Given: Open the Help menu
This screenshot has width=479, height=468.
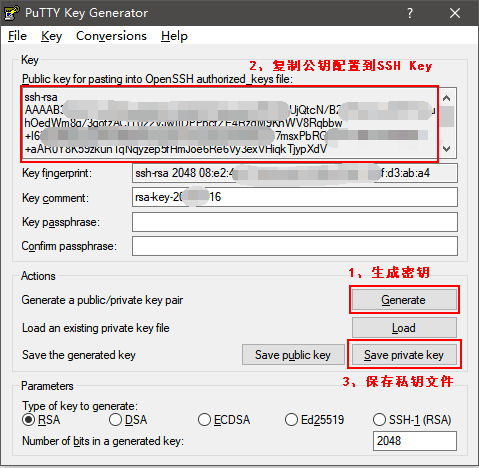Looking at the screenshot, I should (x=174, y=36).
